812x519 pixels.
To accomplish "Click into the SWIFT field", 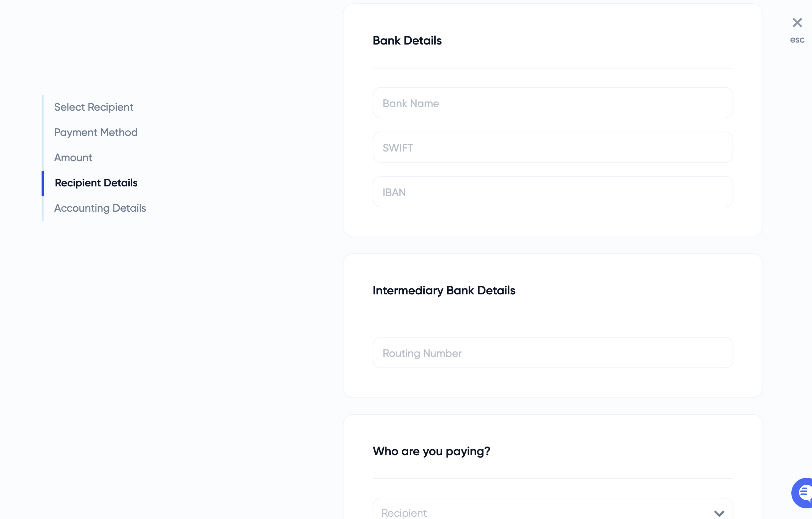I will click(552, 148).
